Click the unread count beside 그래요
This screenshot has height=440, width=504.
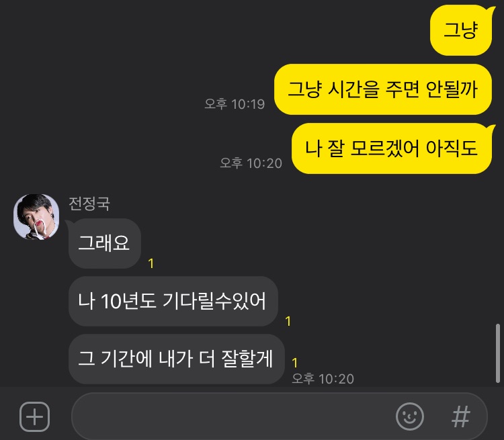151,263
